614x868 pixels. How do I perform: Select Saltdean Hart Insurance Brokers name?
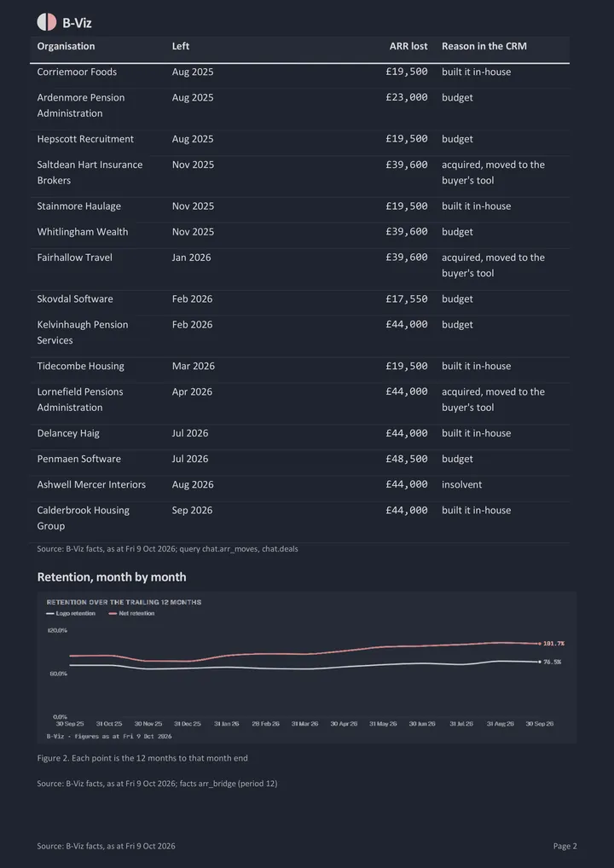pyautogui.click(x=90, y=172)
